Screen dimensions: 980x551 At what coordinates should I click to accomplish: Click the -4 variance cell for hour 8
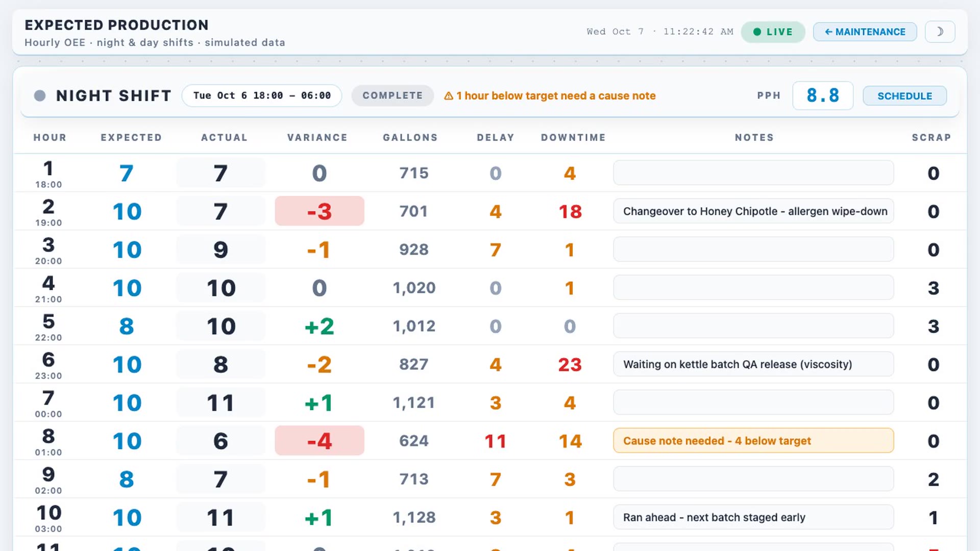tap(320, 441)
